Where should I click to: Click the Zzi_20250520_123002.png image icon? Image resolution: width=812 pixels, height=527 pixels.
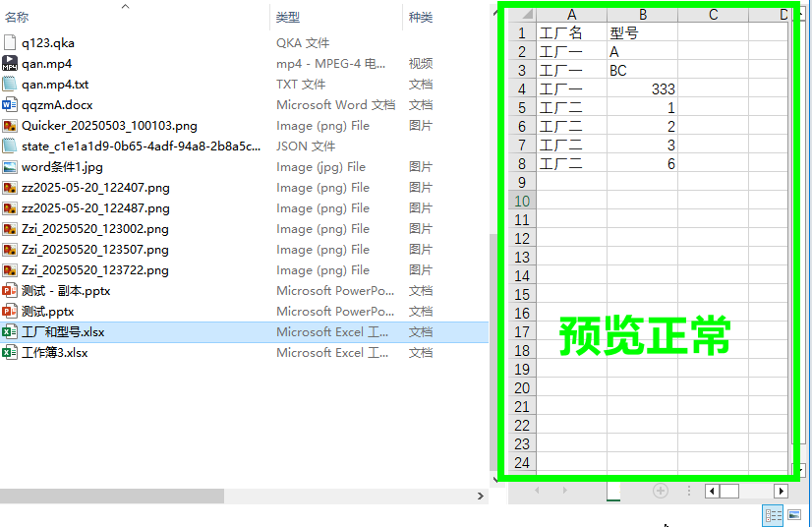click(x=9, y=229)
